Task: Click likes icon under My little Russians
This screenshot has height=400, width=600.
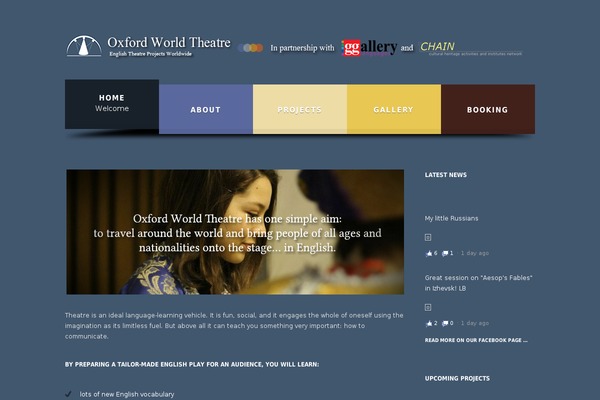Action: 429,253
